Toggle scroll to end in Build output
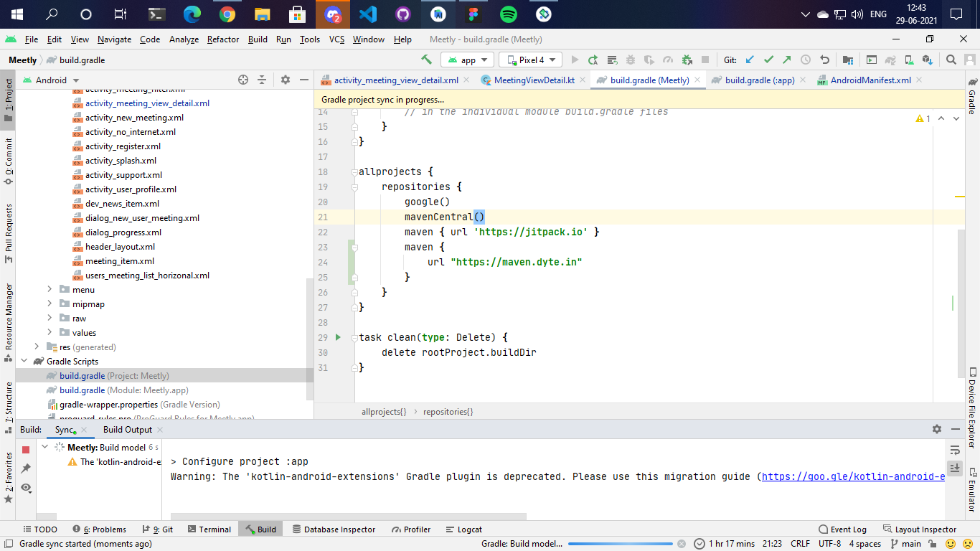Image resolution: width=980 pixels, height=551 pixels. click(x=955, y=468)
